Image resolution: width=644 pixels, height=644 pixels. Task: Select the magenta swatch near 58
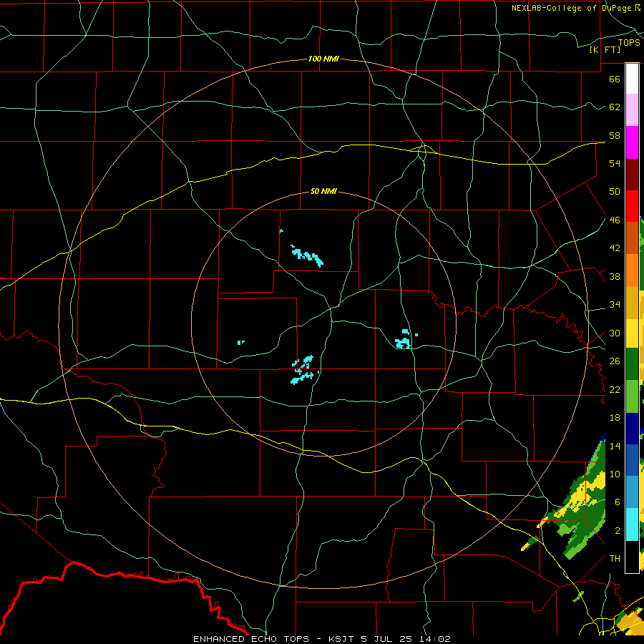(x=632, y=142)
